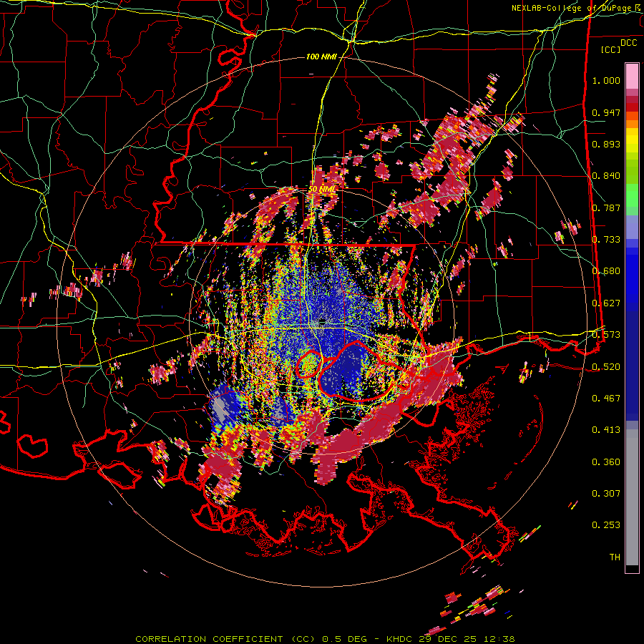Select the 0.360 color scale value
This screenshot has height=644, width=644.
click(x=606, y=462)
